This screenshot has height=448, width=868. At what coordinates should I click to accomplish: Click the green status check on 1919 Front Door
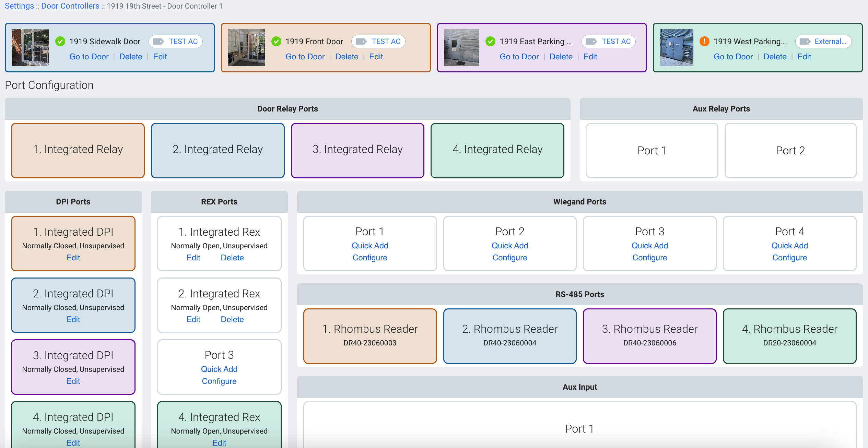click(x=277, y=41)
